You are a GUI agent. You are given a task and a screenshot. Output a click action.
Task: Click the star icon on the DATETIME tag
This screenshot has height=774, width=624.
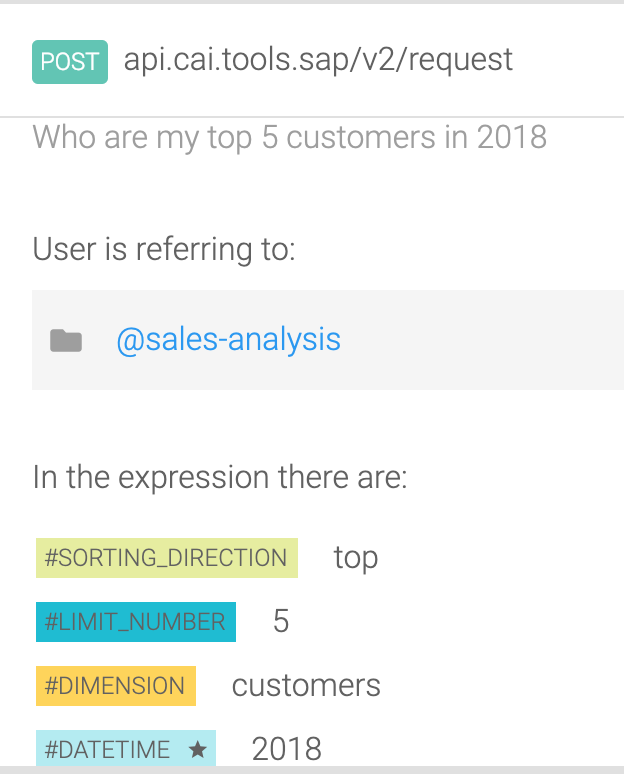(x=197, y=749)
